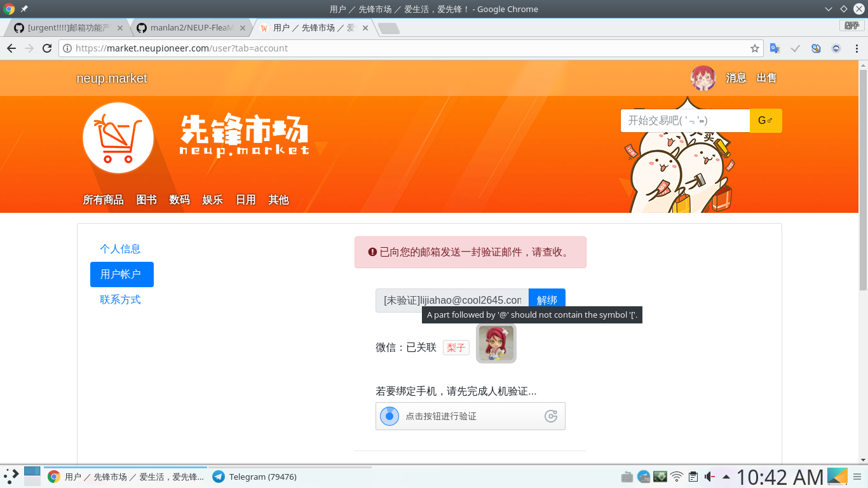Image resolution: width=868 pixels, height=488 pixels.
Task: Click the 已向您的邮箱发送一封验证邮件 alert text
Action: pos(474,252)
